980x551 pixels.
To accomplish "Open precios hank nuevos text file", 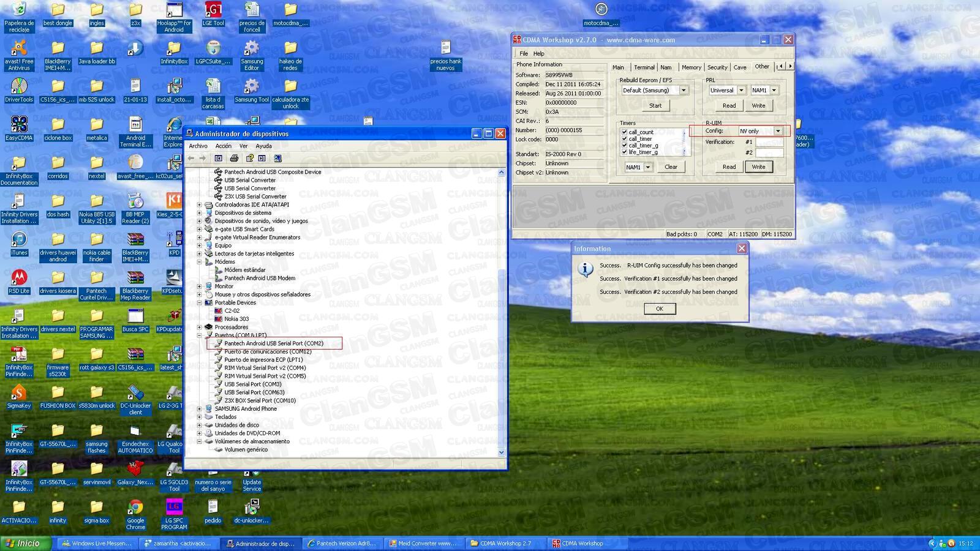I will [445, 55].
